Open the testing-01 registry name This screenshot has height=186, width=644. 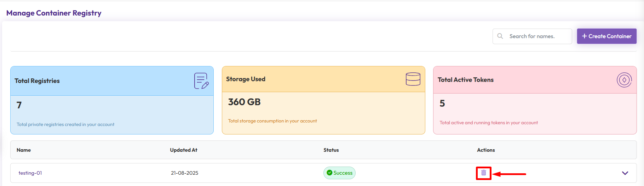[x=30, y=173]
